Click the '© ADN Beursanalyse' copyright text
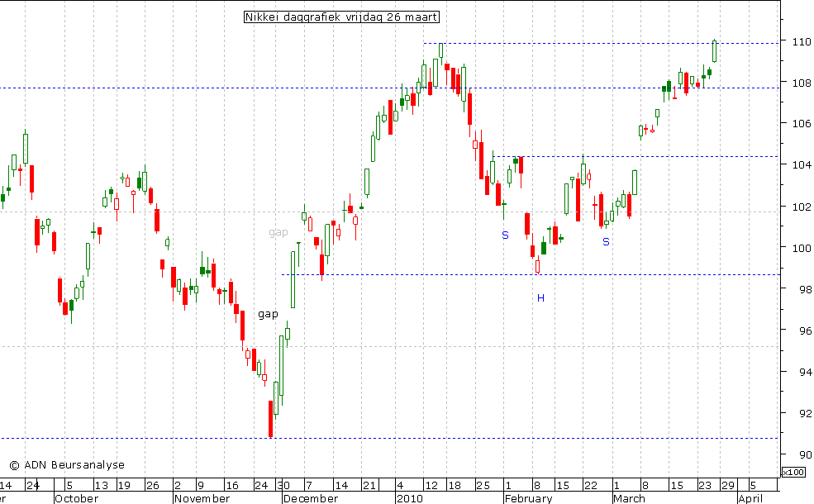 [67, 465]
